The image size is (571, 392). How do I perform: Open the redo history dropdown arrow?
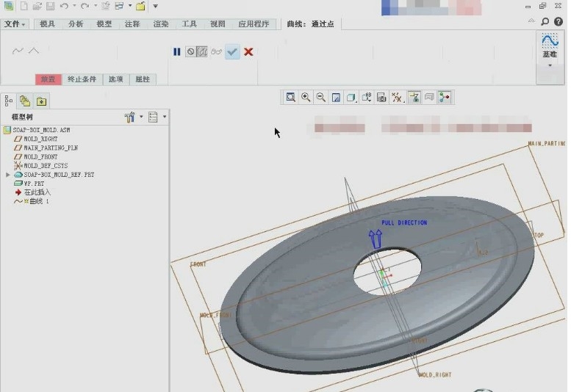click(96, 6)
